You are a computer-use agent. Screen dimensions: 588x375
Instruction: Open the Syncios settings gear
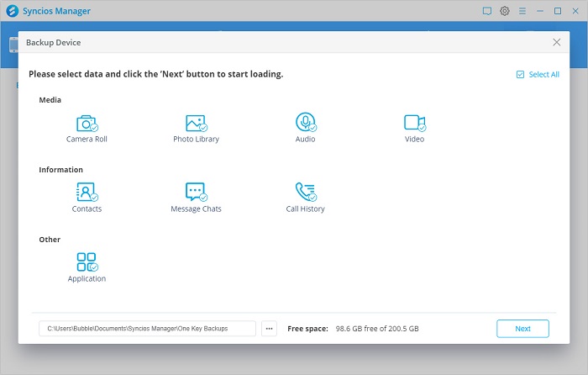tap(505, 11)
